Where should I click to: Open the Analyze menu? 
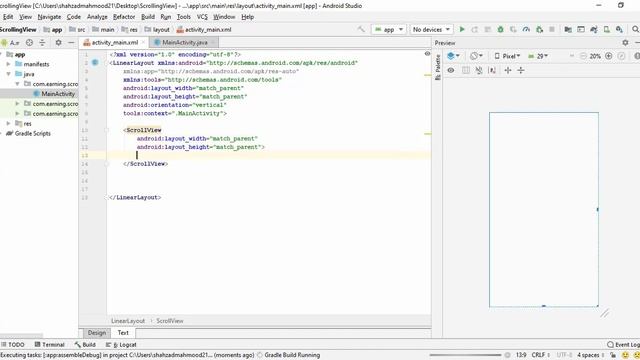coord(97,17)
